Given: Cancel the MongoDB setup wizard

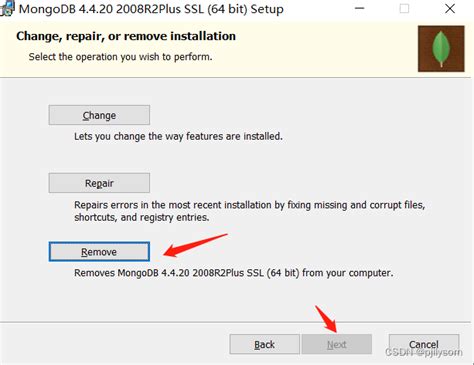Looking at the screenshot, I should (x=424, y=344).
